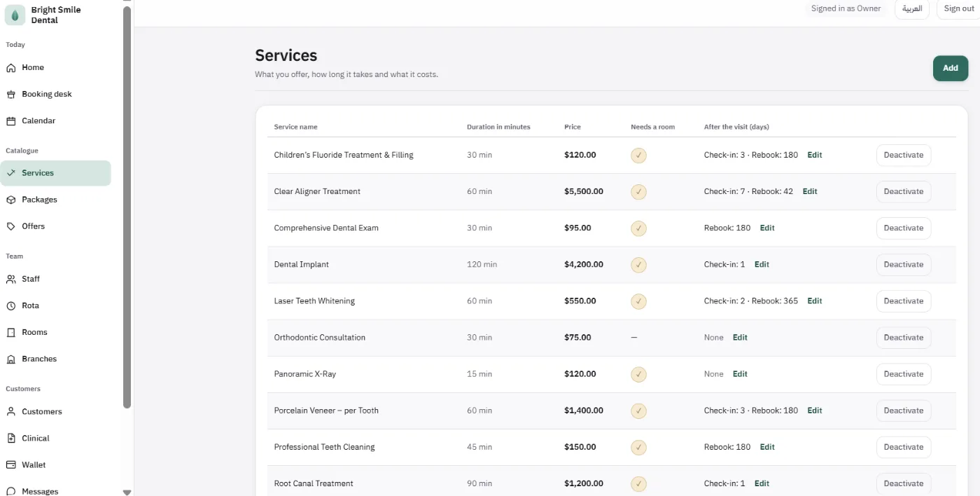
Task: Click the Add service button
Action: click(950, 68)
